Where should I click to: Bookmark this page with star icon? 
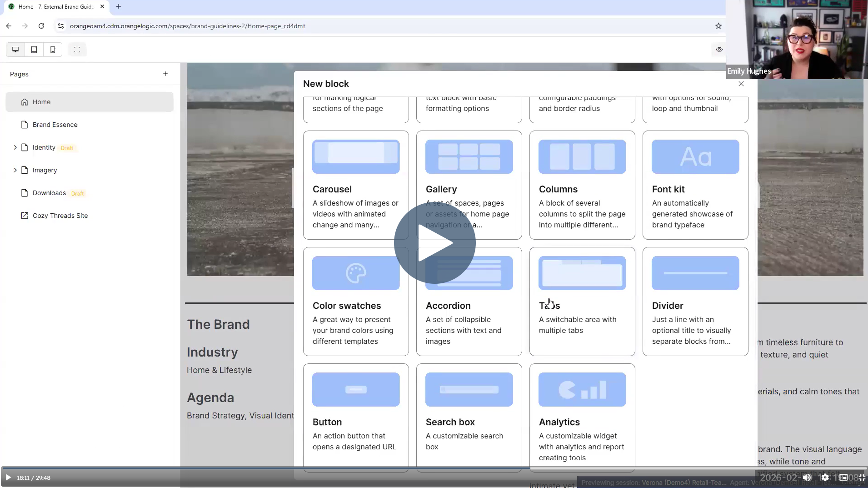(718, 26)
